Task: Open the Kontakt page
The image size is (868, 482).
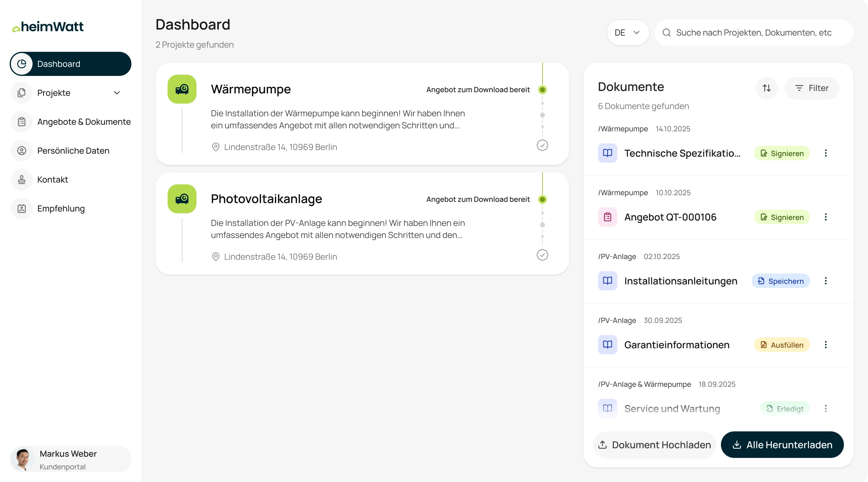Action: coord(71,180)
